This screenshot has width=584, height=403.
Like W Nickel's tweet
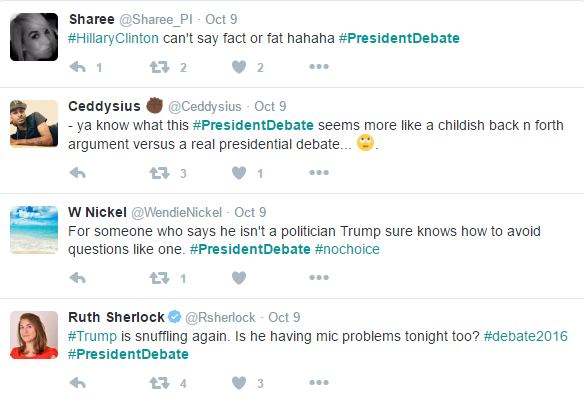(x=239, y=278)
